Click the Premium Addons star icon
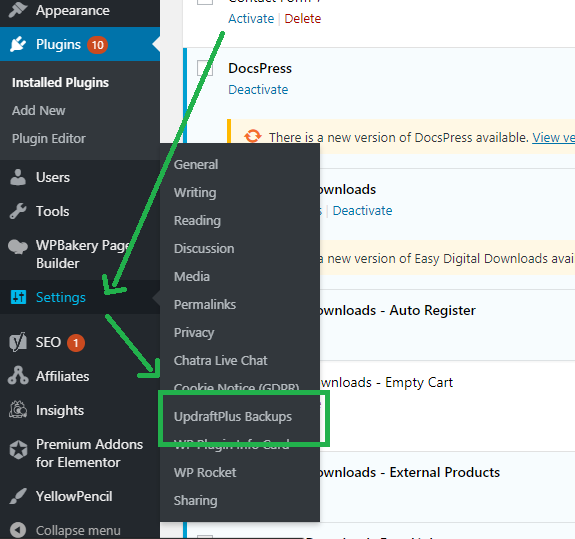Screen dimensions: 575x539 18,450
